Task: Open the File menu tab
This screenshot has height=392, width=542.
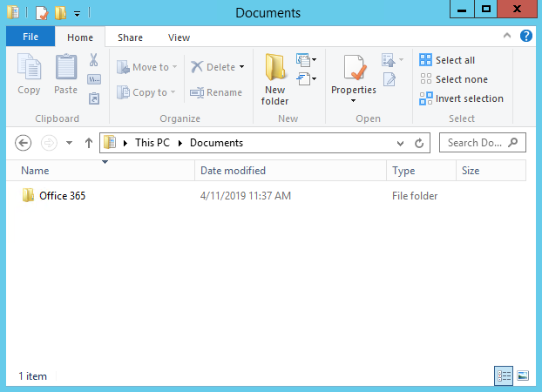Action: (x=30, y=37)
